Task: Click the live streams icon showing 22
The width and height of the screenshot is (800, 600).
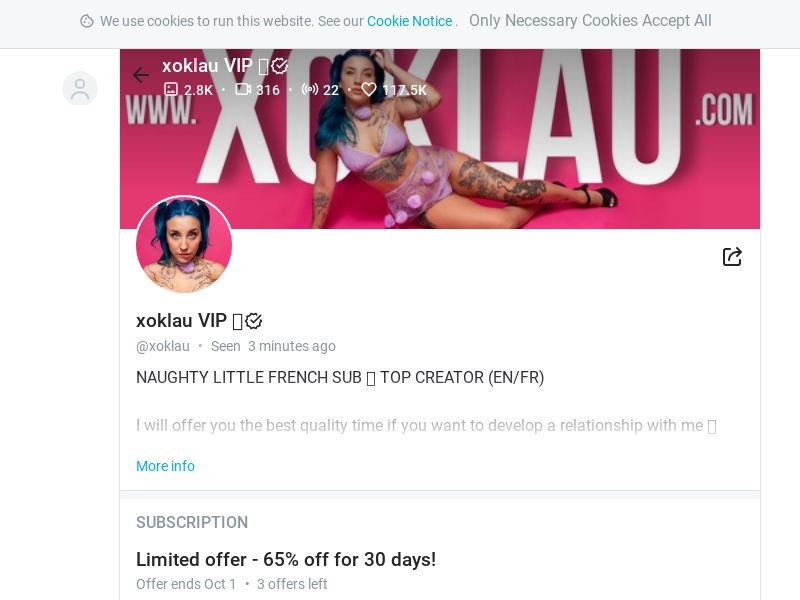Action: tap(310, 89)
